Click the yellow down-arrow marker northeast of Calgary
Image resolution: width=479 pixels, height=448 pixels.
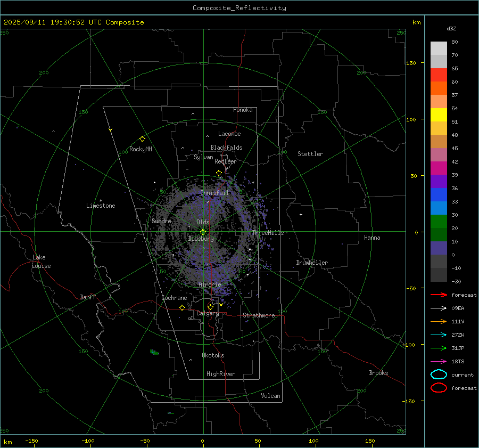tap(221, 305)
